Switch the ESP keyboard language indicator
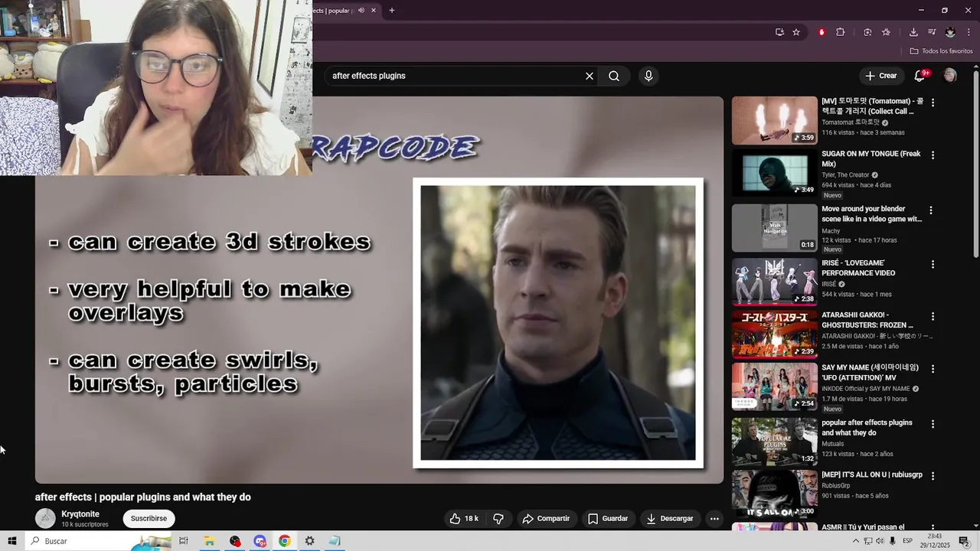The image size is (980, 551). pos(907,541)
